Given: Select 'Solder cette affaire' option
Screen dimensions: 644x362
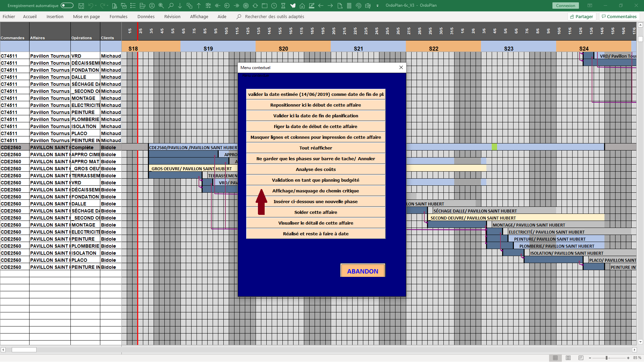Looking at the screenshot, I should [316, 212].
